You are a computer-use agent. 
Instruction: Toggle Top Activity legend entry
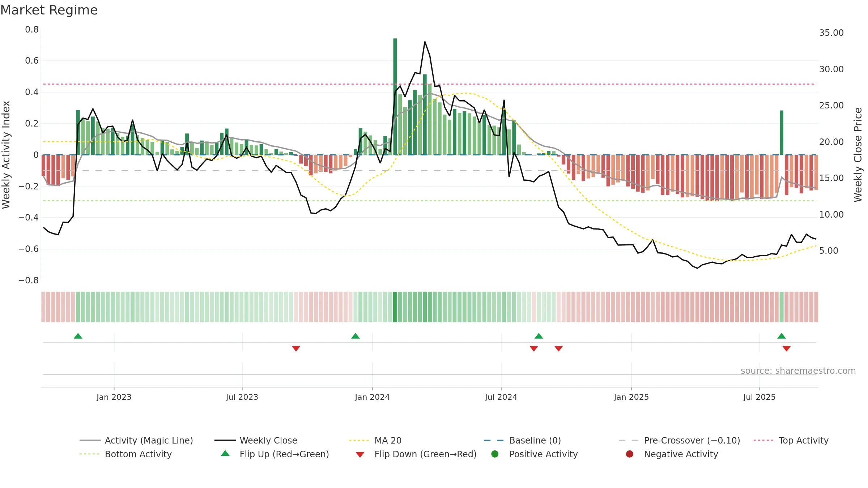791,440
